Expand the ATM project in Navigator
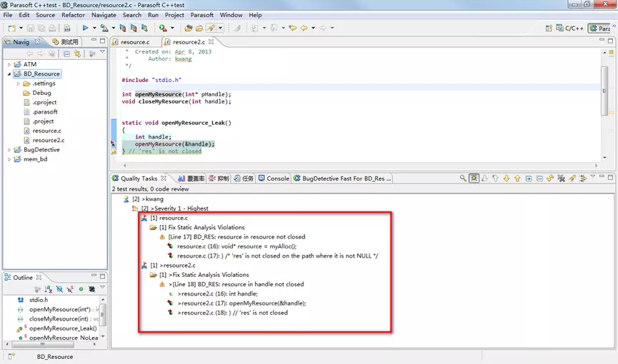Viewport: 618px width, 364px height. click(x=9, y=64)
